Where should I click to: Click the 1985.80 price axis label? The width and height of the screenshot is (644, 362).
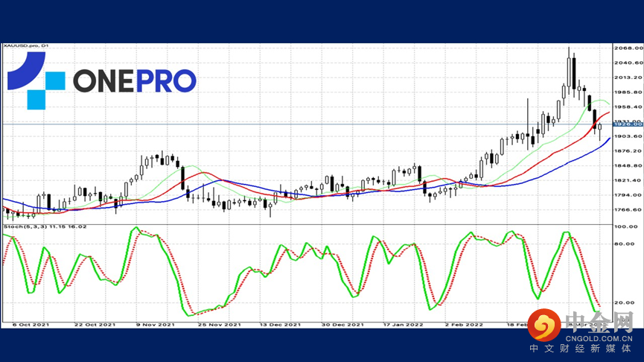coord(628,92)
